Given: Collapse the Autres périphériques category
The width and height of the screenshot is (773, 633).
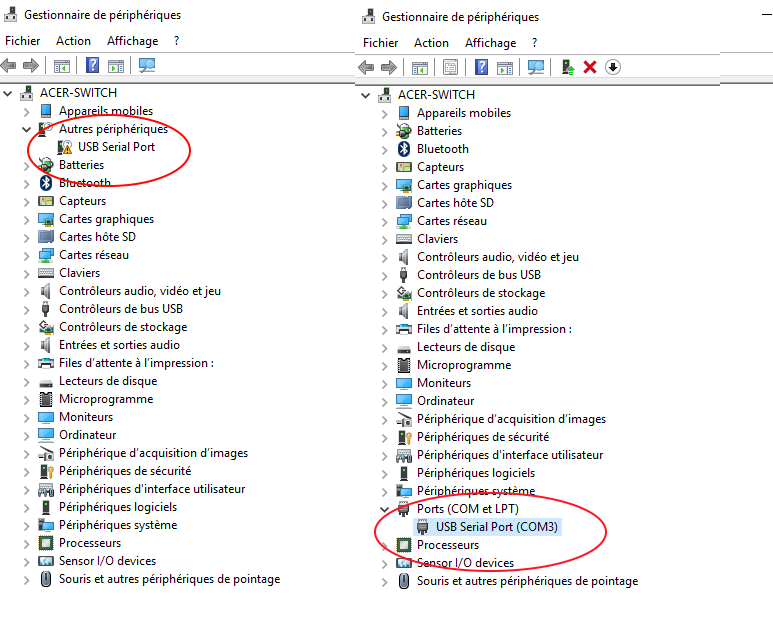Looking at the screenshot, I should [26, 129].
